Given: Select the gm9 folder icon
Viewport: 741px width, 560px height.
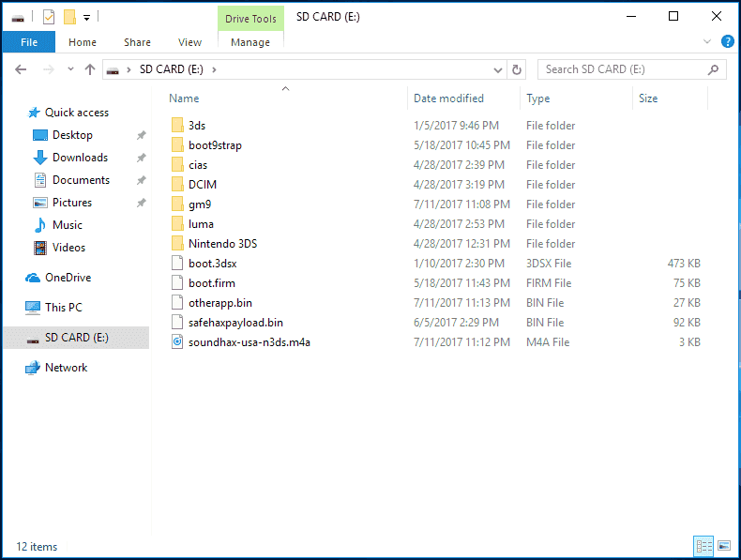Looking at the screenshot, I should (177, 204).
